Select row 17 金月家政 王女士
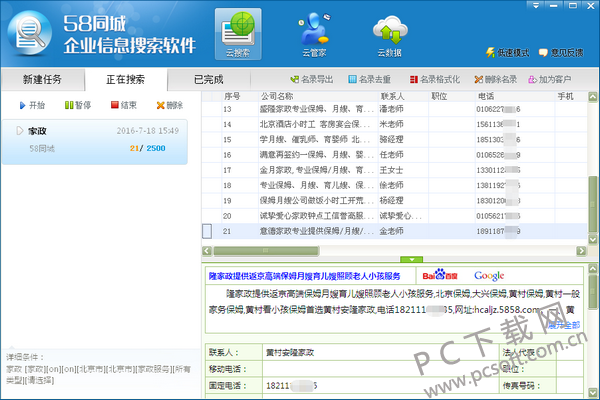 (x=395, y=170)
